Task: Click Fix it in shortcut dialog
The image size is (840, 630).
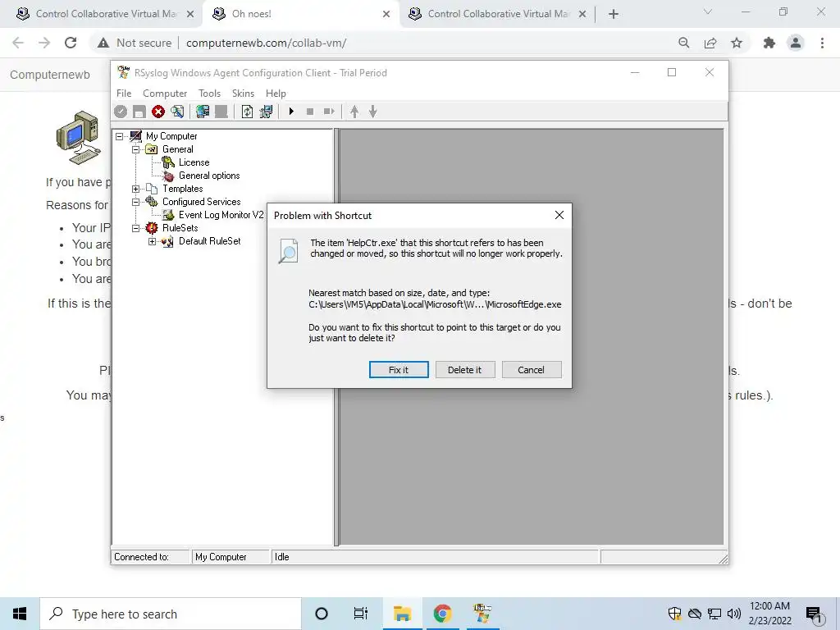Action: 399,370
